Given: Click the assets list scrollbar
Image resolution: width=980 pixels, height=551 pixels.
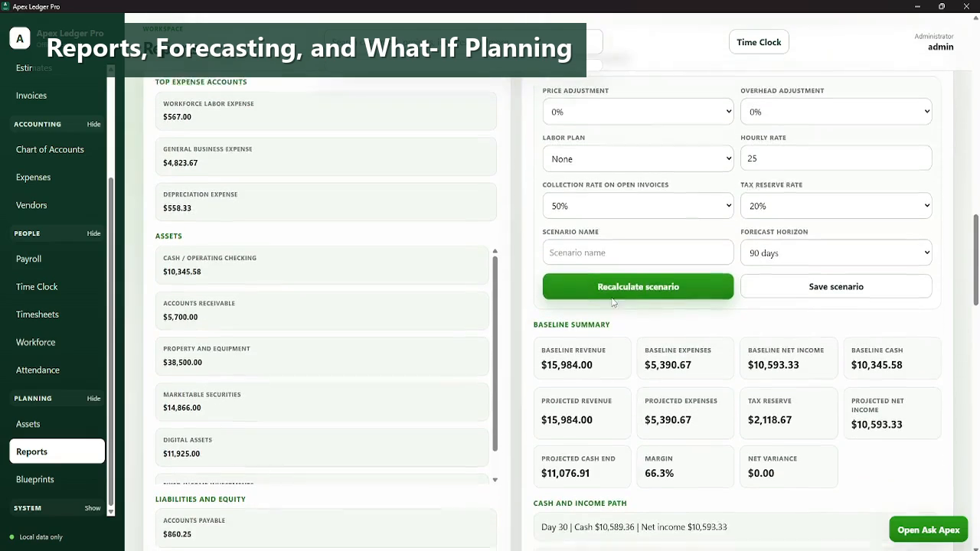Looking at the screenshot, I should coord(495,354).
